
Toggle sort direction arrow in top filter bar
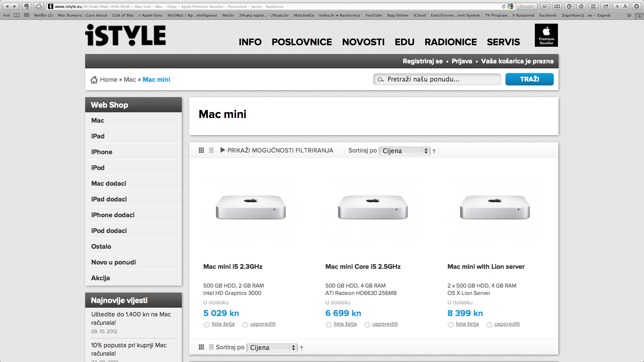434,151
